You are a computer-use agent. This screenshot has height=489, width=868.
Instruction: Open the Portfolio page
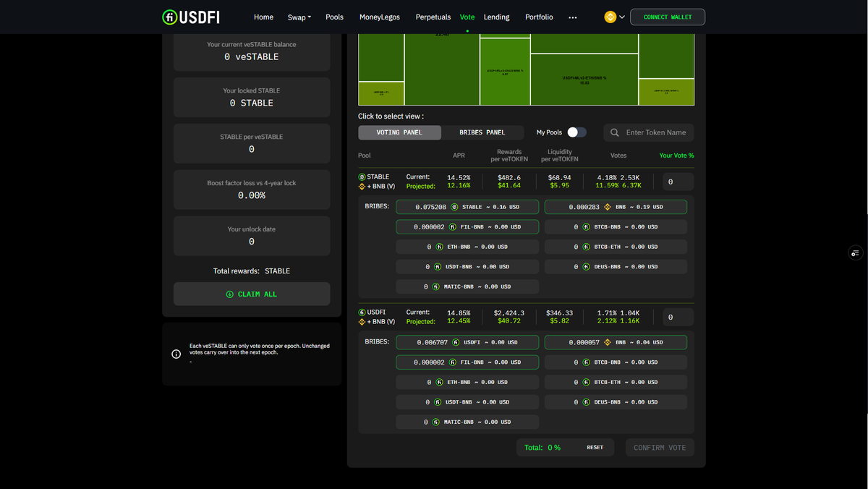point(539,17)
